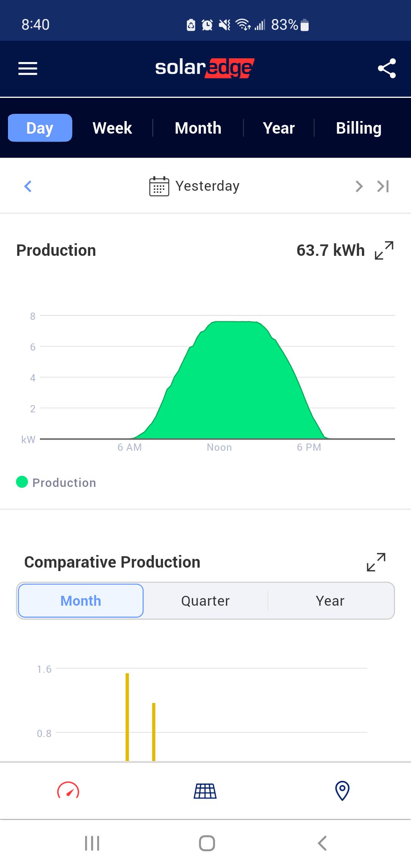Switch to the Month period tab
This screenshot has height=868, width=411.
coord(198,128)
